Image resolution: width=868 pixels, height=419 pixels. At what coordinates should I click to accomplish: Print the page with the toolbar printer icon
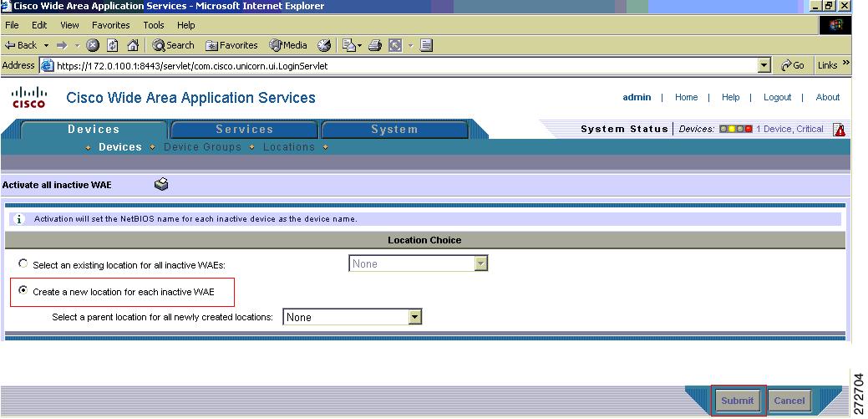[375, 45]
